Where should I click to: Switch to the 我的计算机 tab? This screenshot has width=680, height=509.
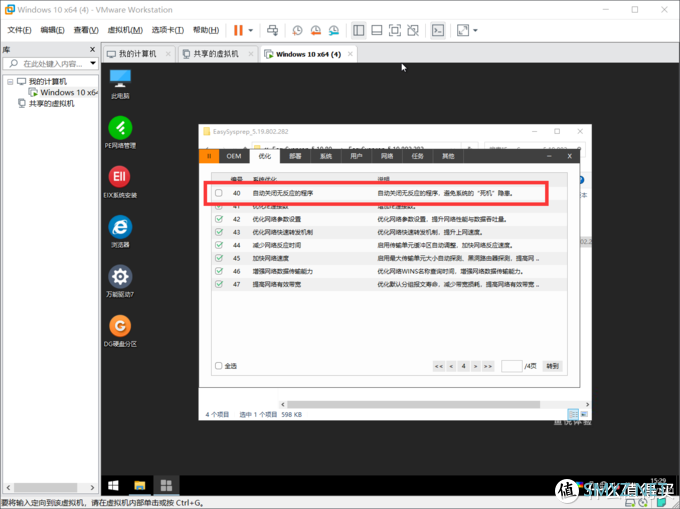137,54
